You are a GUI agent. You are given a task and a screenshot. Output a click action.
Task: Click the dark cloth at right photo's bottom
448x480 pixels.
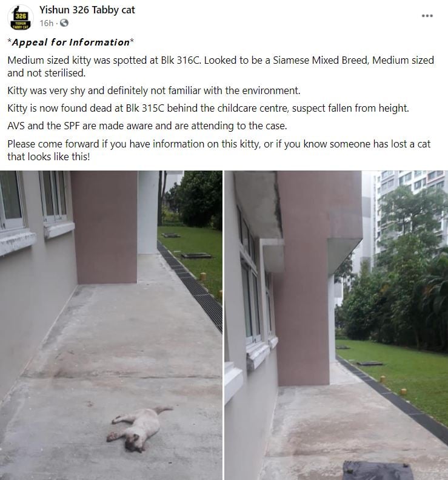pos(378,470)
